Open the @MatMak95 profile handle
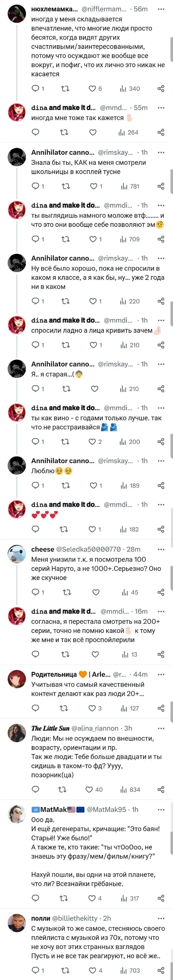The width and height of the screenshot is (173, 980). (x=106, y=810)
